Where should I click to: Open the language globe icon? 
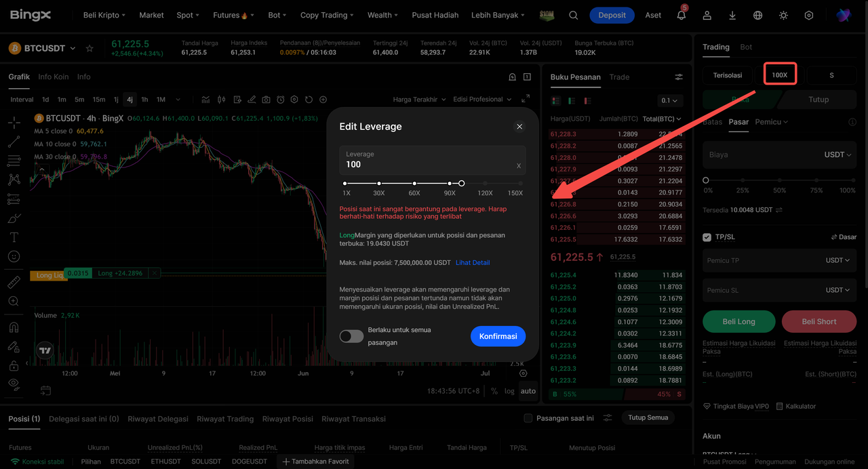coord(758,15)
